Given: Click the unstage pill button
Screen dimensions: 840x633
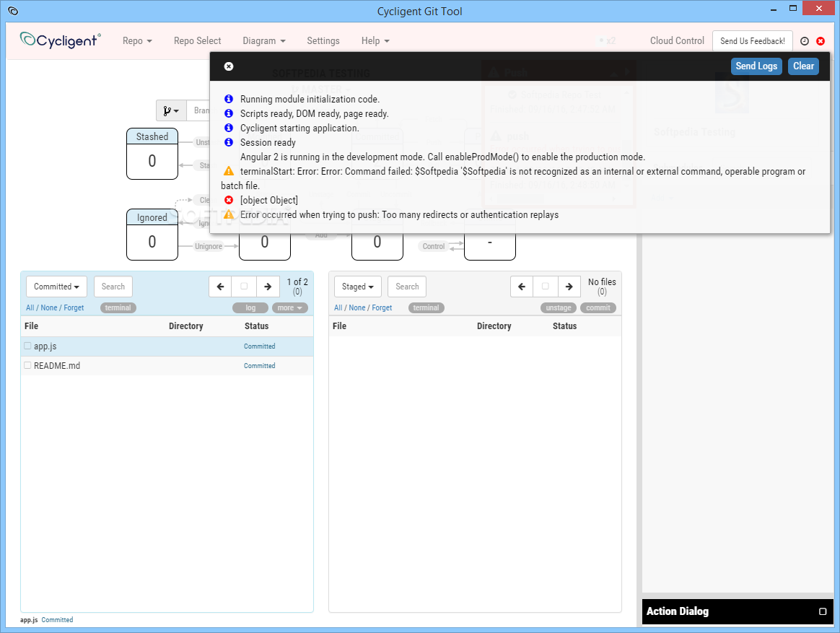Looking at the screenshot, I should click(559, 307).
